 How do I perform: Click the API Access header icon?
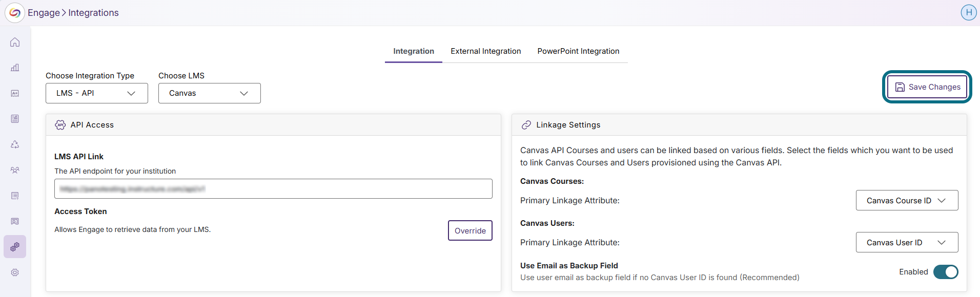coord(60,125)
